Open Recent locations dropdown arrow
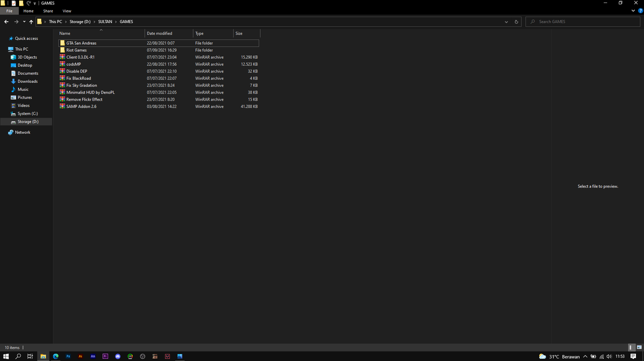The image size is (644, 361). 24,22
